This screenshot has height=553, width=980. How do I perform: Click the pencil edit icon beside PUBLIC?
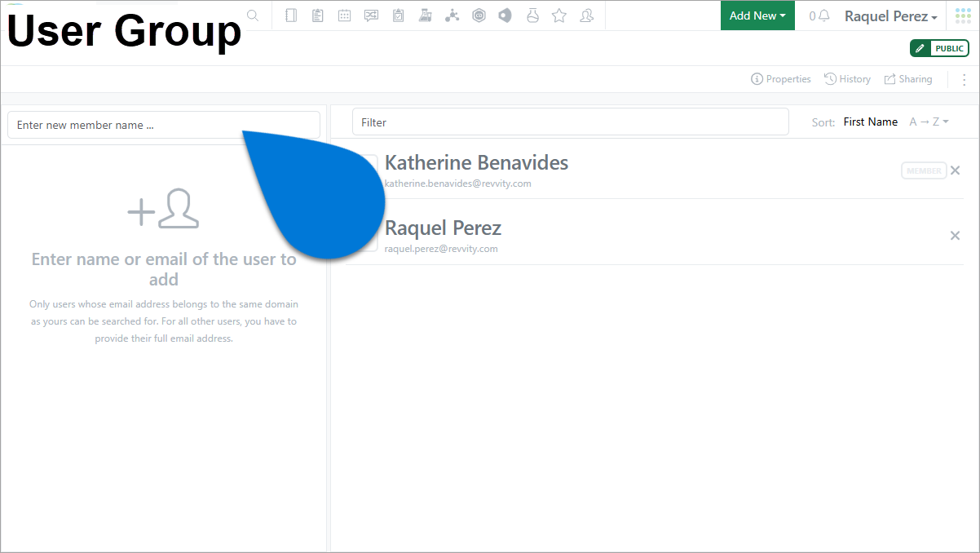pos(920,48)
